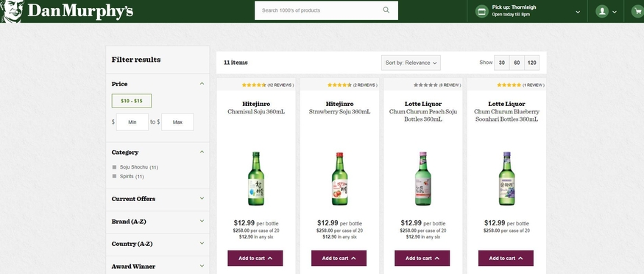Click the Chamisul Soju bottle image
This screenshot has width=644, height=274.
(256, 179)
